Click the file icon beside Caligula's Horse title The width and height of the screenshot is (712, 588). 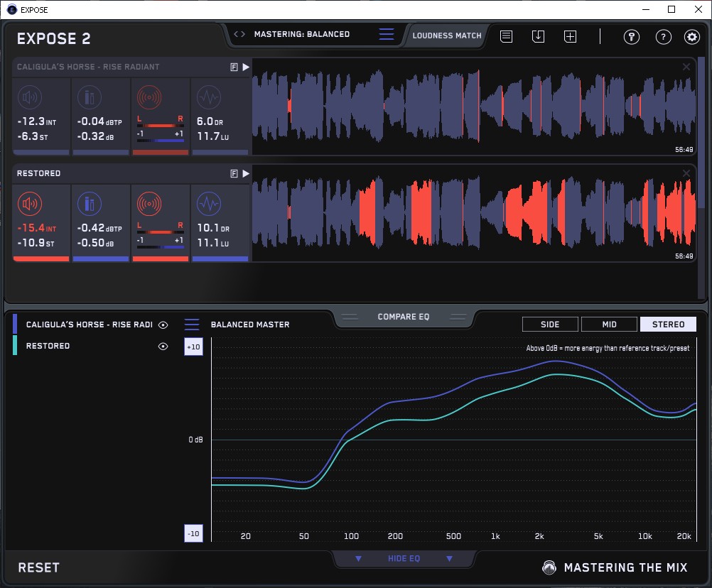coord(234,67)
